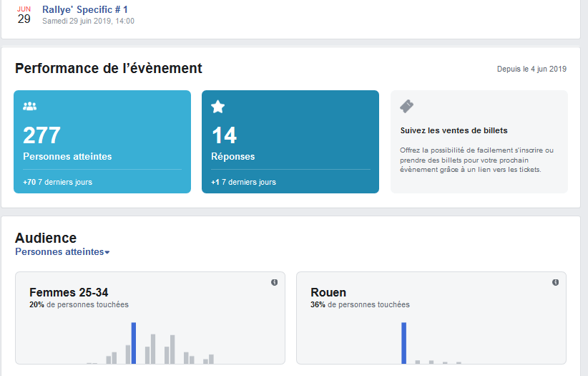Click the 277 Personnes atteintes card
588x376 pixels.
pyautogui.click(x=102, y=142)
